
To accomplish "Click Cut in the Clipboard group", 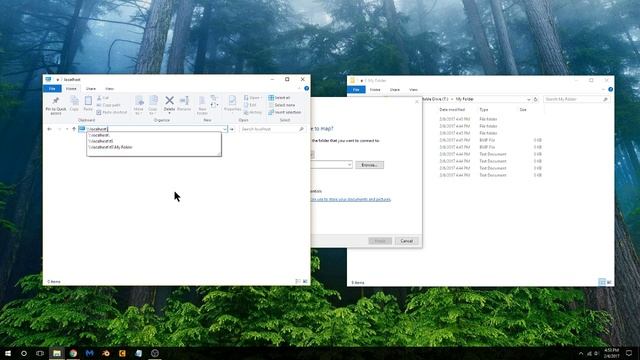I will (x=103, y=98).
